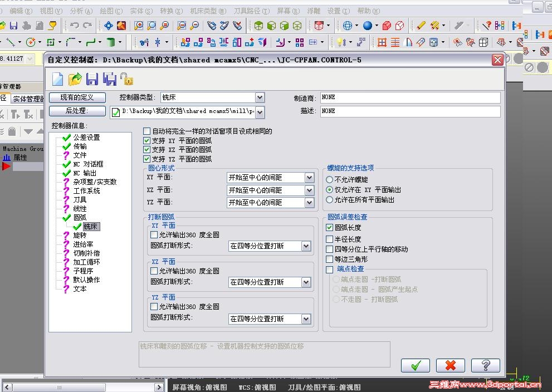Screen dimensions: 552x392
Task: Open the 设置(I) menu
Action: point(339,11)
